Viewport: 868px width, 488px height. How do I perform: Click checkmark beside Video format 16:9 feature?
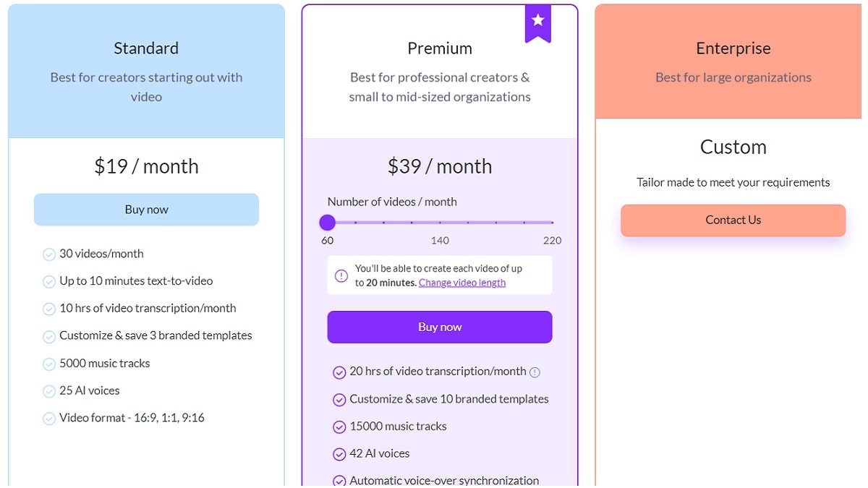click(49, 419)
